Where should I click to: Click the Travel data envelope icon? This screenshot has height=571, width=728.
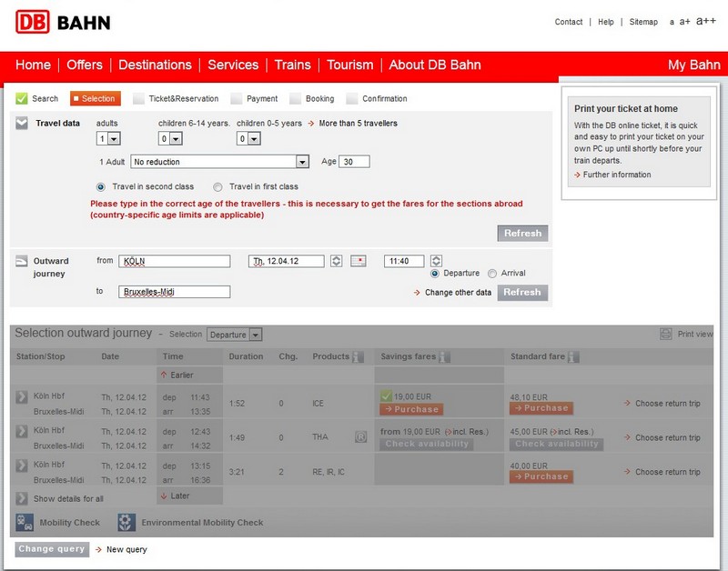[x=22, y=124]
